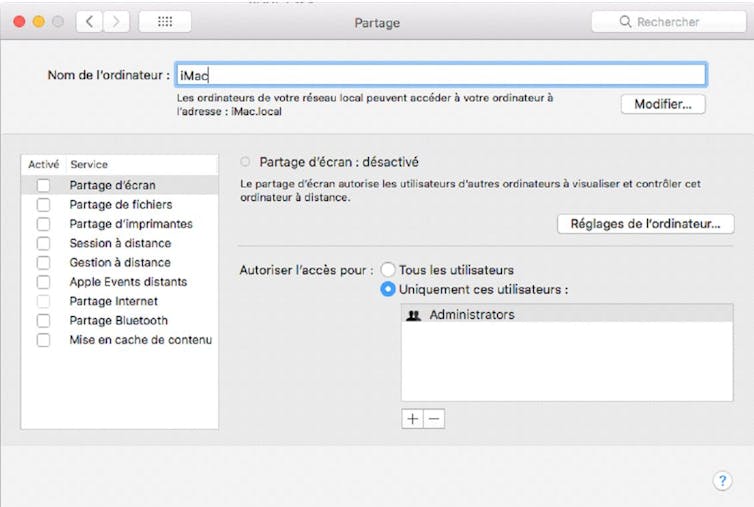The width and height of the screenshot is (754, 507).
Task: Select Tous les utilisateurs radio button
Action: pyautogui.click(x=388, y=270)
